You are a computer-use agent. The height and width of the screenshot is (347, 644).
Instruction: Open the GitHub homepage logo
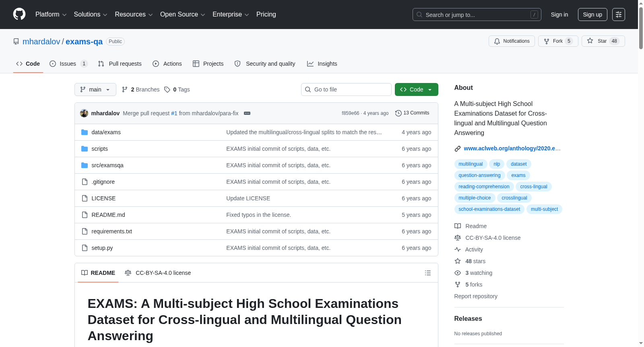19,15
